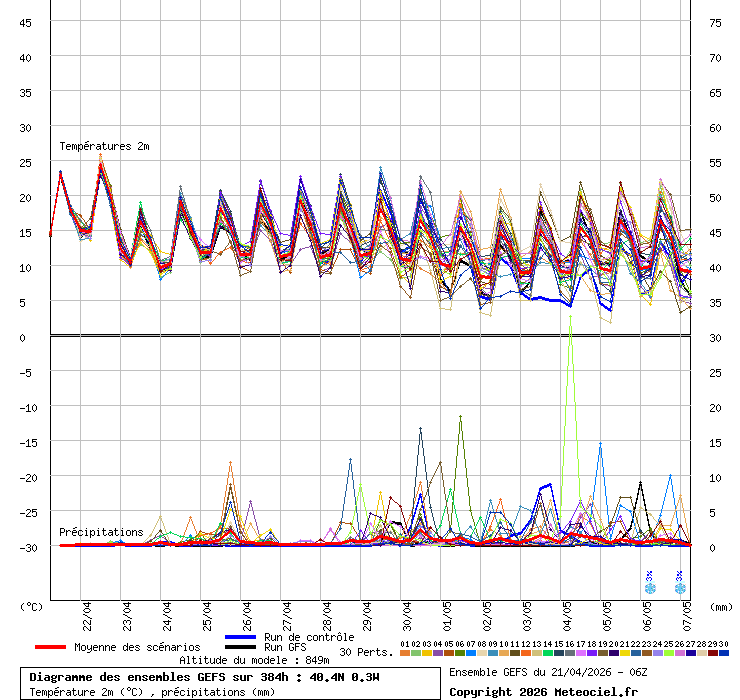Viewport: 740px width, 700px height.
Task: Select perturbation 14 color swatch
Action: [x=548, y=653]
